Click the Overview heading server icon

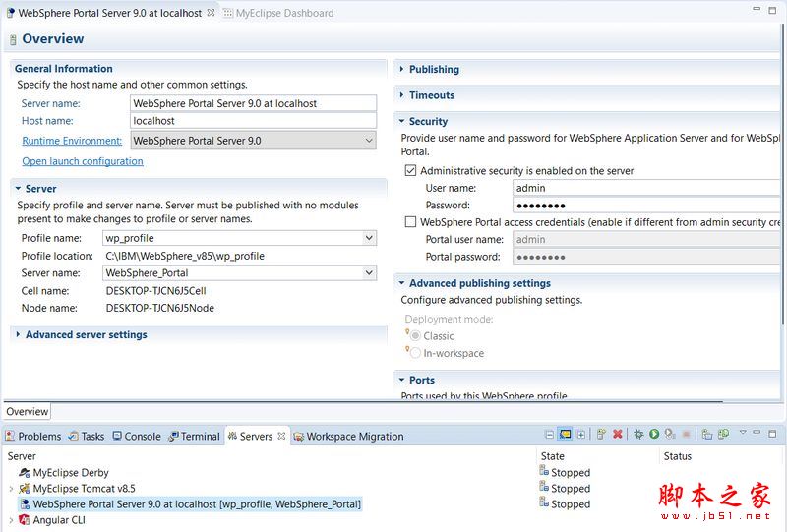point(13,39)
